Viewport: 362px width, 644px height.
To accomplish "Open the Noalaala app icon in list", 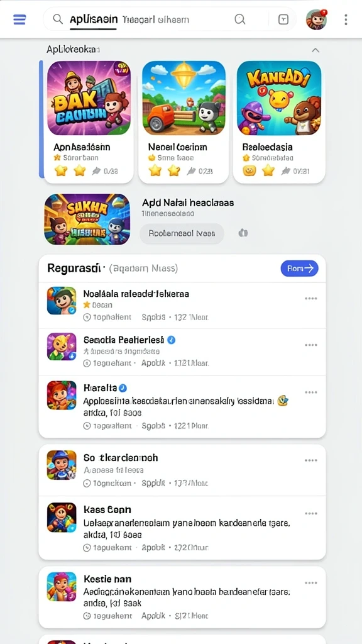I will 62,301.
